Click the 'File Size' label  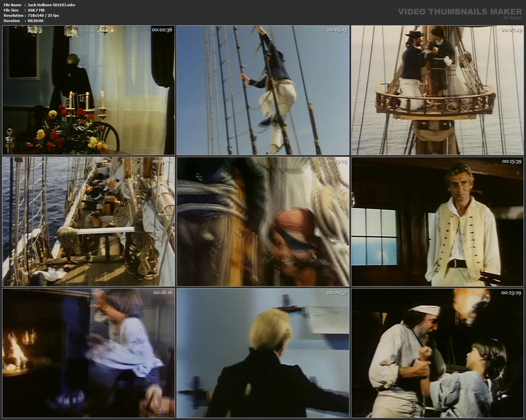(11, 10)
